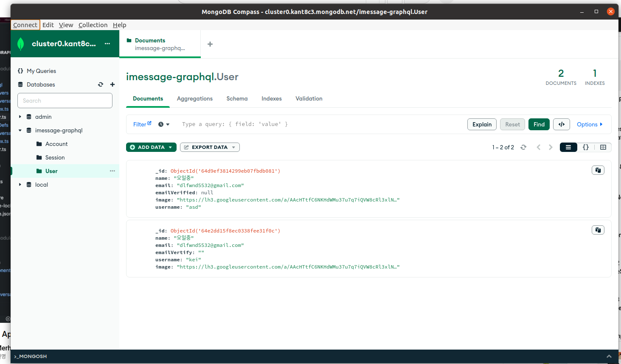Image resolution: width=621 pixels, height=364 pixels.
Task: Focus the sidebar Search field
Action: click(x=65, y=101)
